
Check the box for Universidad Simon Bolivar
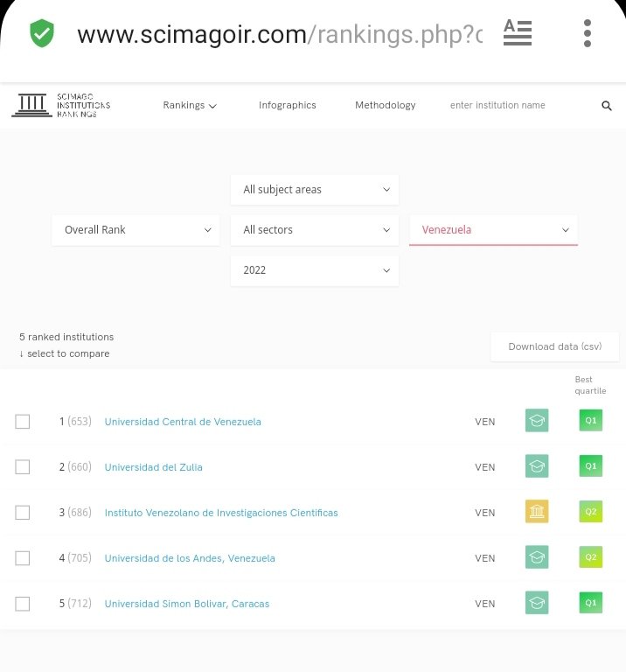(x=22, y=604)
